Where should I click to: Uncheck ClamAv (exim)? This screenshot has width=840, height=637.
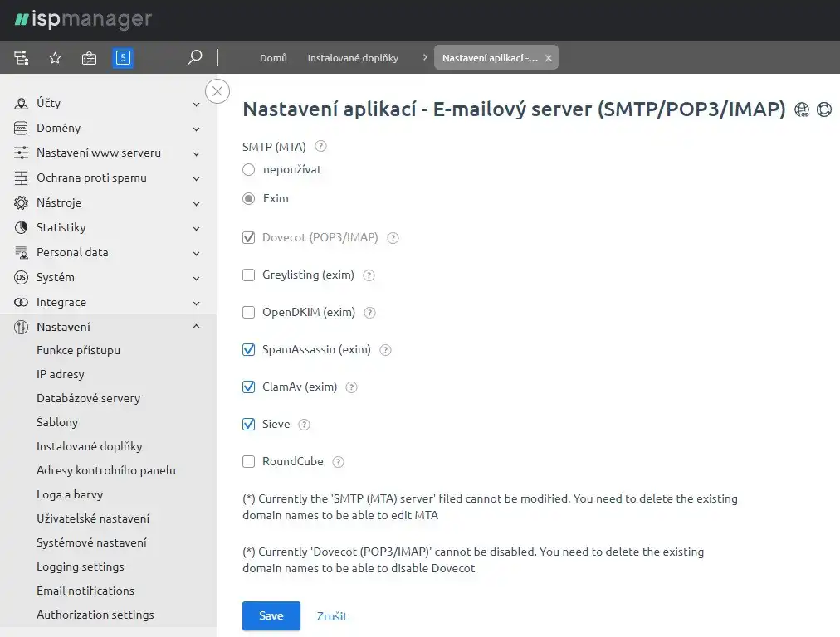(248, 387)
